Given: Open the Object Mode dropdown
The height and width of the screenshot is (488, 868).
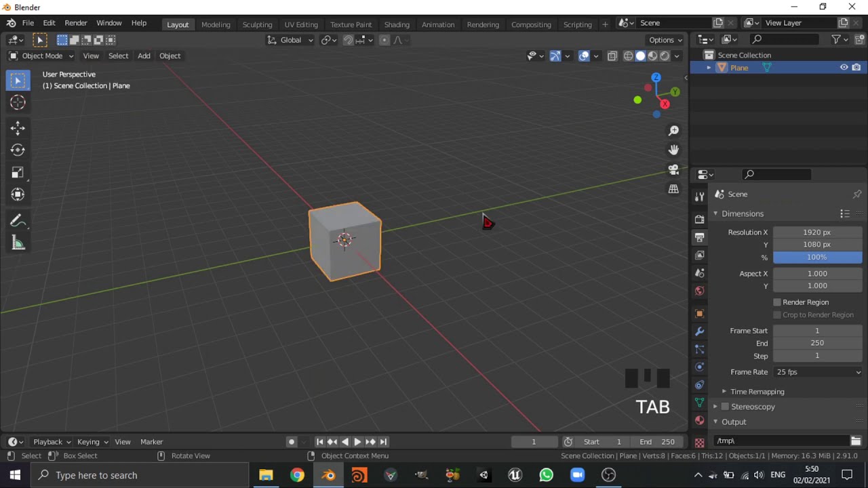Looking at the screenshot, I should coord(41,56).
